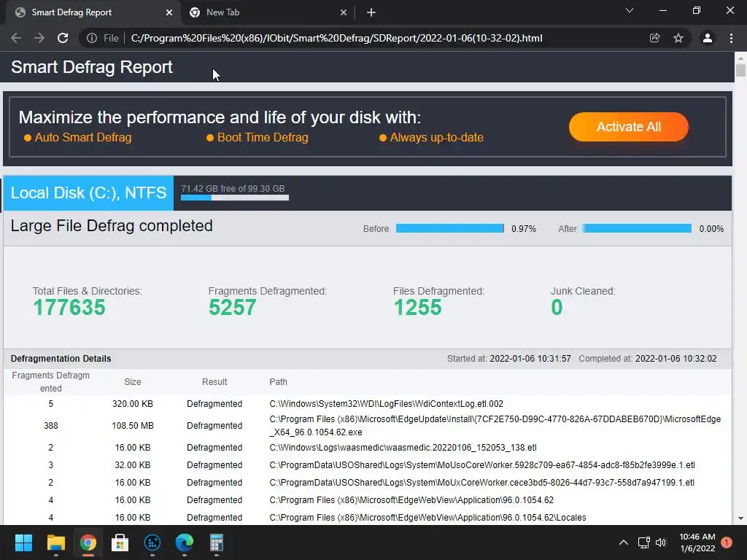This screenshot has height=560, width=747.
Task: Open Smart Defrag app from the taskbar
Action: (x=152, y=542)
